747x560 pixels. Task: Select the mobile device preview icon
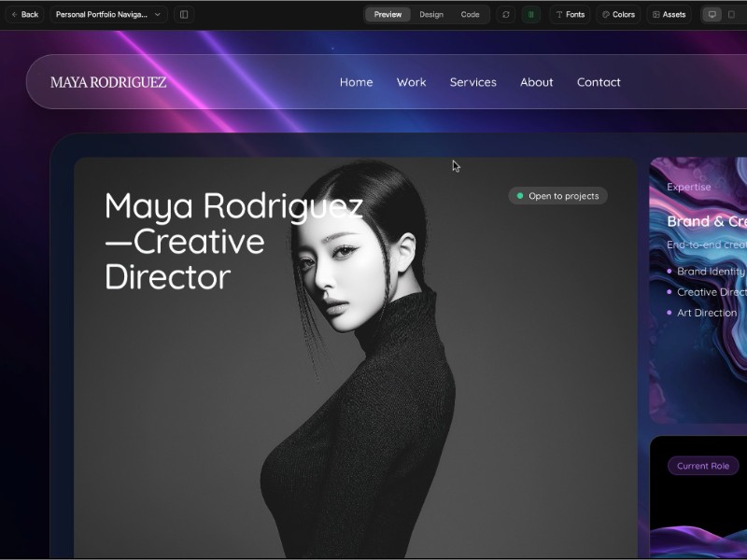point(730,14)
